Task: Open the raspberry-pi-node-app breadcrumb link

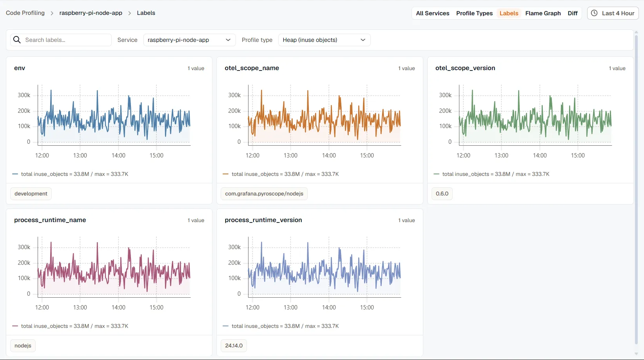Action: [x=91, y=13]
